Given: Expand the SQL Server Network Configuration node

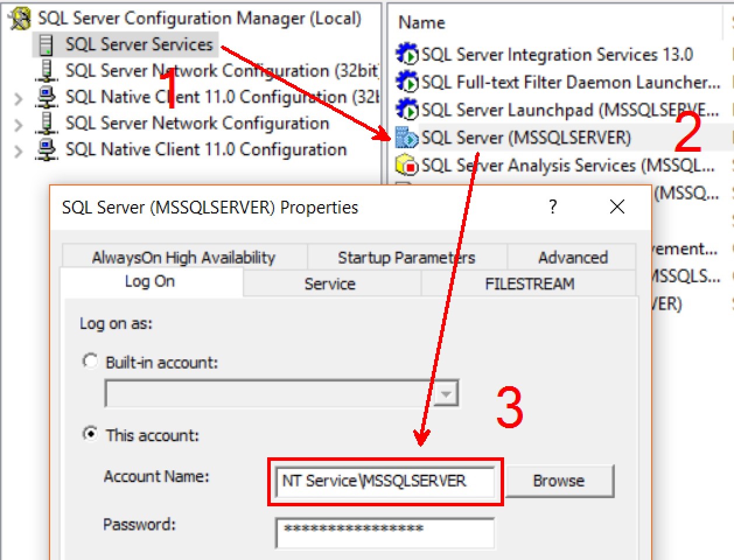Looking at the screenshot, I should (19, 124).
